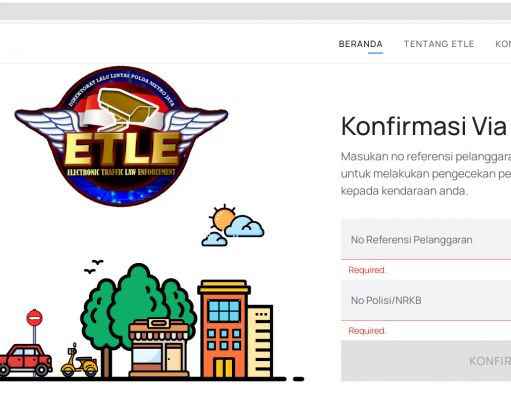This screenshot has width=511, height=400.
Task: Click the red car illustration
Action: click(25, 360)
